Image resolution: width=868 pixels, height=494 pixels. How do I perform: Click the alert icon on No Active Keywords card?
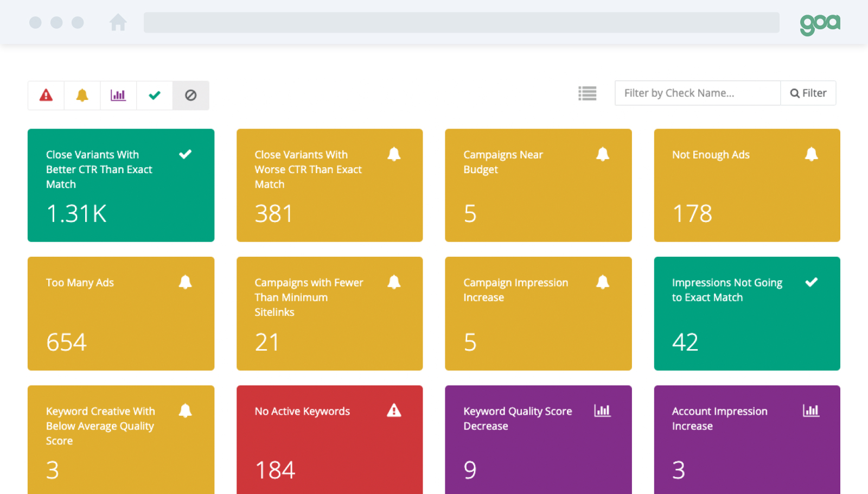(394, 410)
